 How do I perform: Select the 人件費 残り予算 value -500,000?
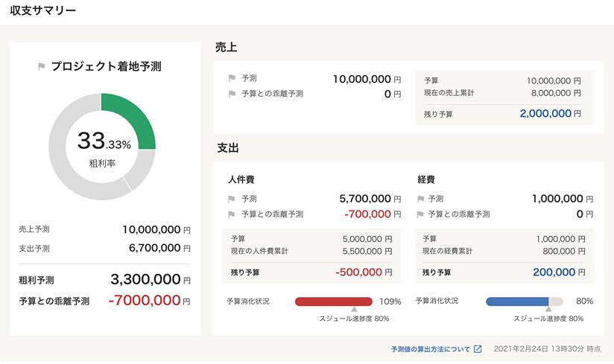[363, 272]
